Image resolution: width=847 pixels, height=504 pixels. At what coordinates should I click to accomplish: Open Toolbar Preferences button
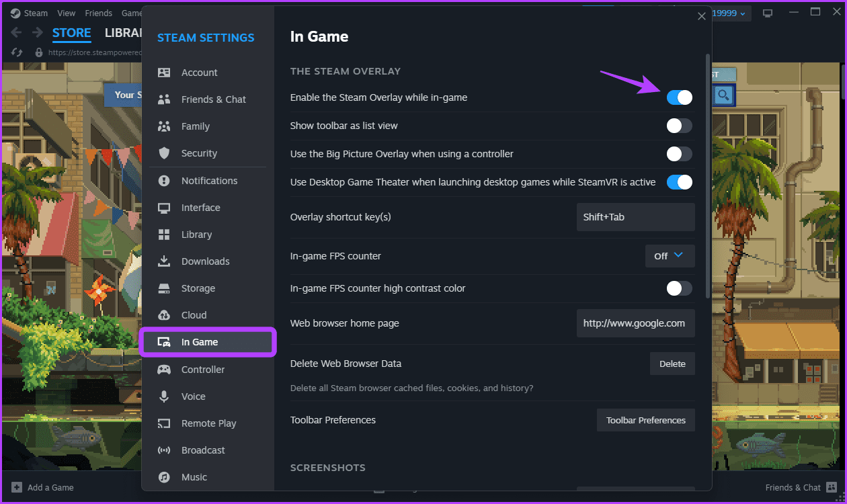[x=646, y=420]
